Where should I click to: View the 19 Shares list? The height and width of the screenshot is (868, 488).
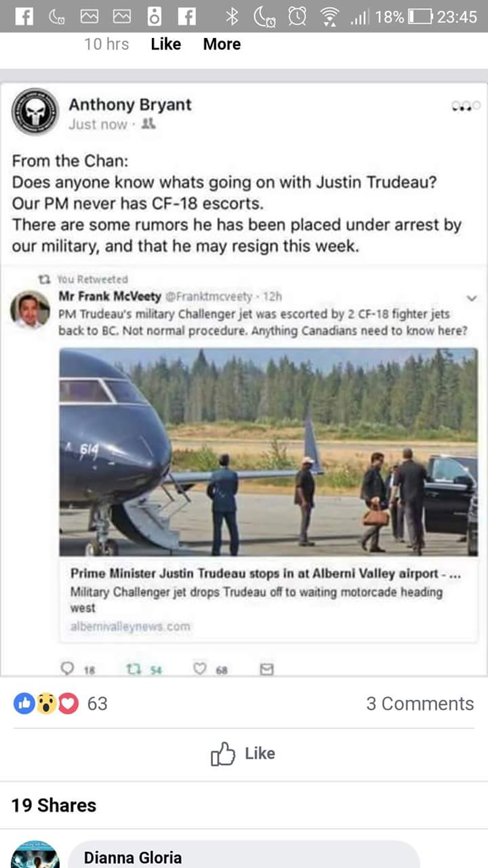coord(54,805)
